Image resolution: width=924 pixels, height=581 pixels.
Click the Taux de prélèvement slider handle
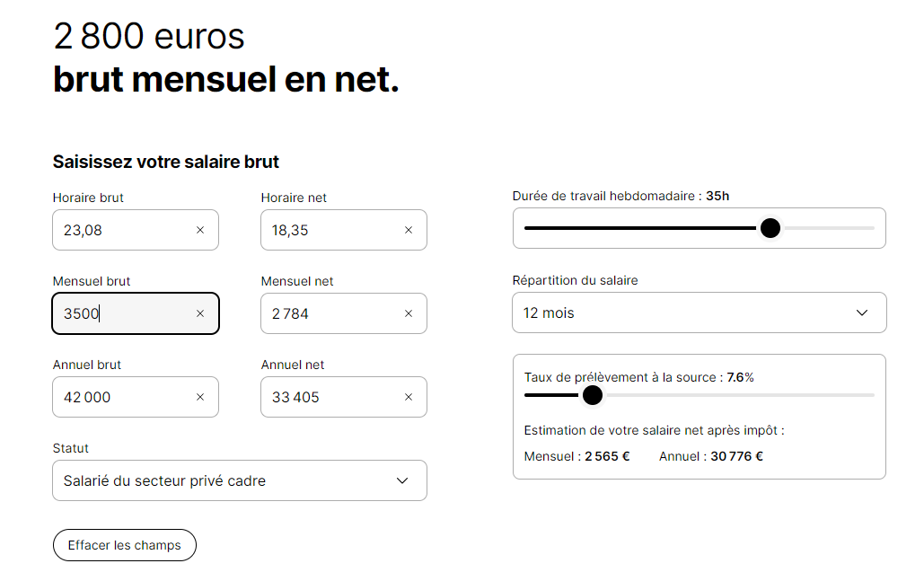pyautogui.click(x=592, y=395)
